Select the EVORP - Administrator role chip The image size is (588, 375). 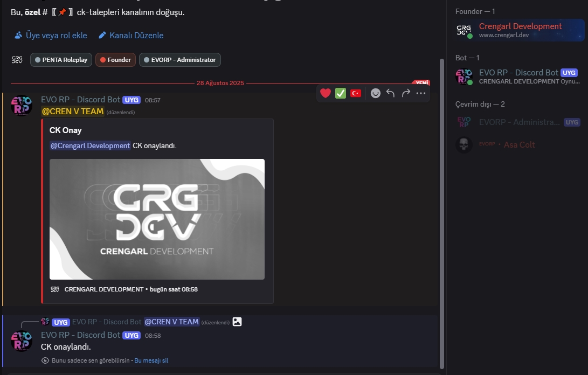(180, 60)
